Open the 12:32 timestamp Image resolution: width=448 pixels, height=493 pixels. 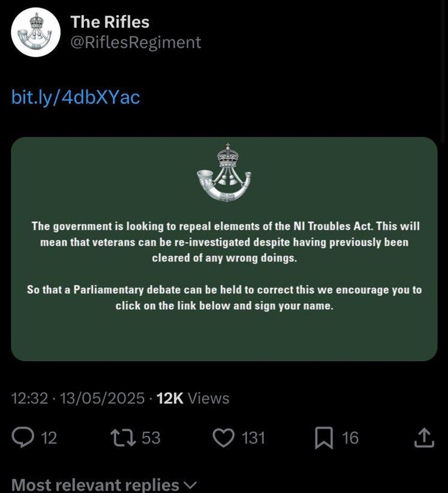pos(30,398)
